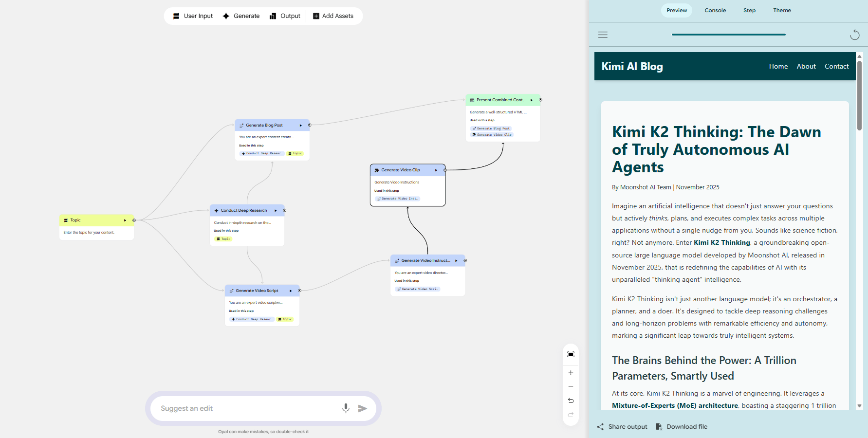Viewport: 868px width, 438px height.
Task: Click the Conduct Deep Research output port
Action: [285, 210]
